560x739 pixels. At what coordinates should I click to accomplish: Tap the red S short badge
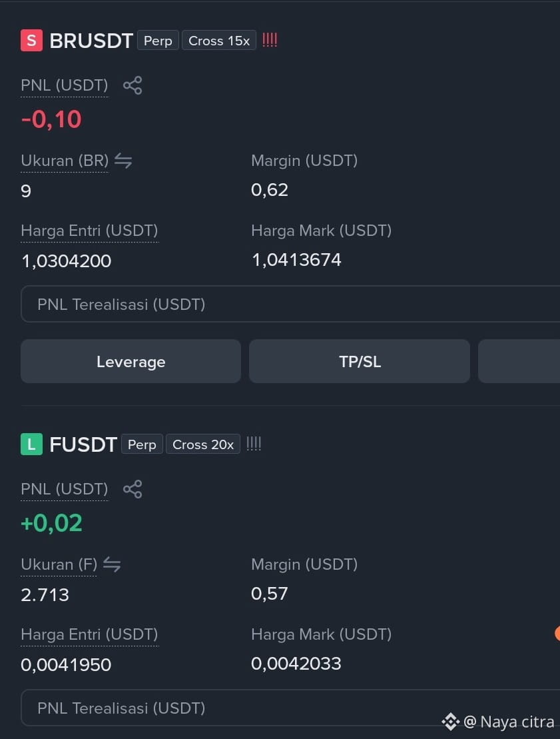tap(31, 41)
